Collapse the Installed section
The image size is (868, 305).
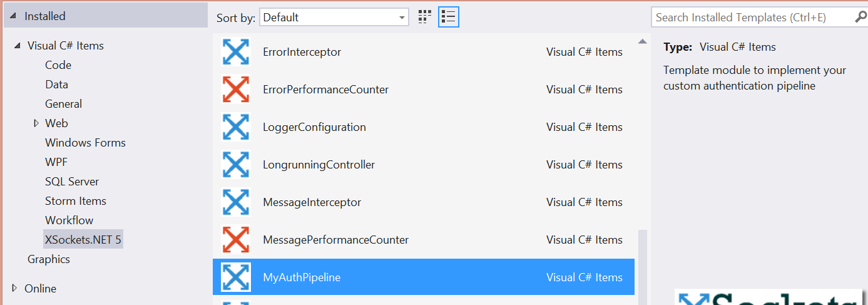14,17
